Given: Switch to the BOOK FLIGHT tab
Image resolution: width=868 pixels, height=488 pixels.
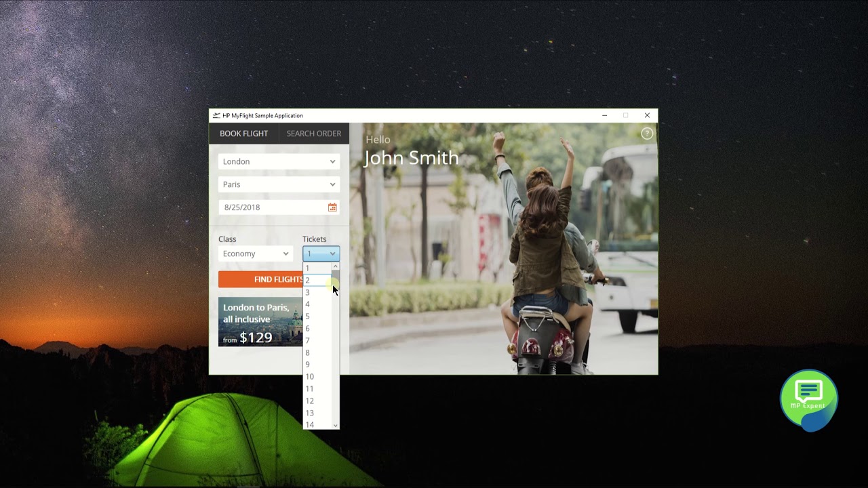Looking at the screenshot, I should coord(243,134).
